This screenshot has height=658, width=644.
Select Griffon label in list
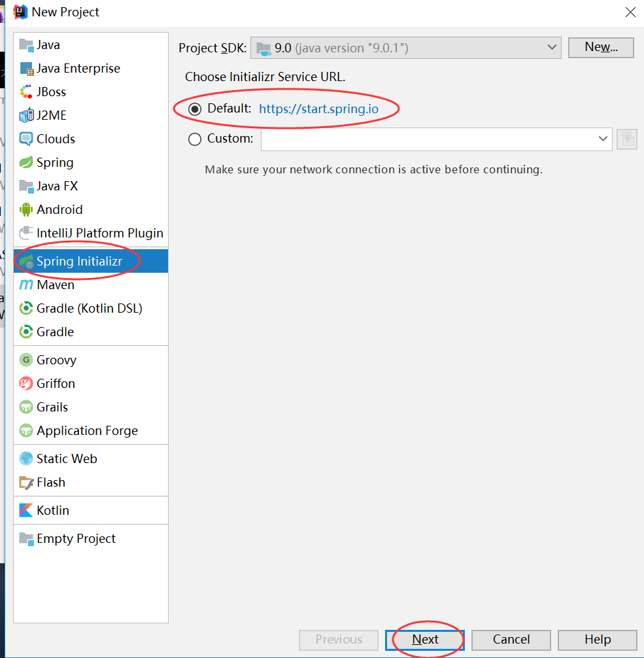tap(56, 383)
